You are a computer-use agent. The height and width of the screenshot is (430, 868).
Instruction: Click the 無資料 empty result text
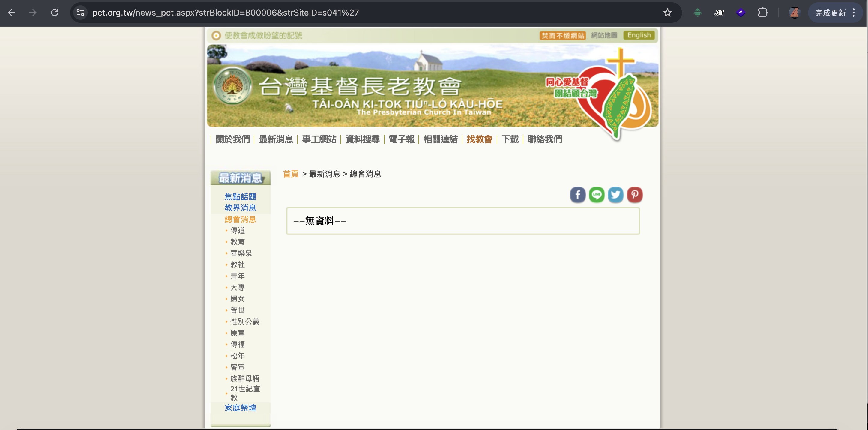319,221
